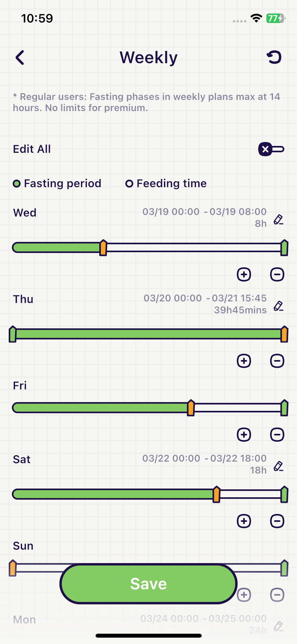This screenshot has width=297, height=644.
Task: Tap the Thu date range text
Action: pos(205,298)
